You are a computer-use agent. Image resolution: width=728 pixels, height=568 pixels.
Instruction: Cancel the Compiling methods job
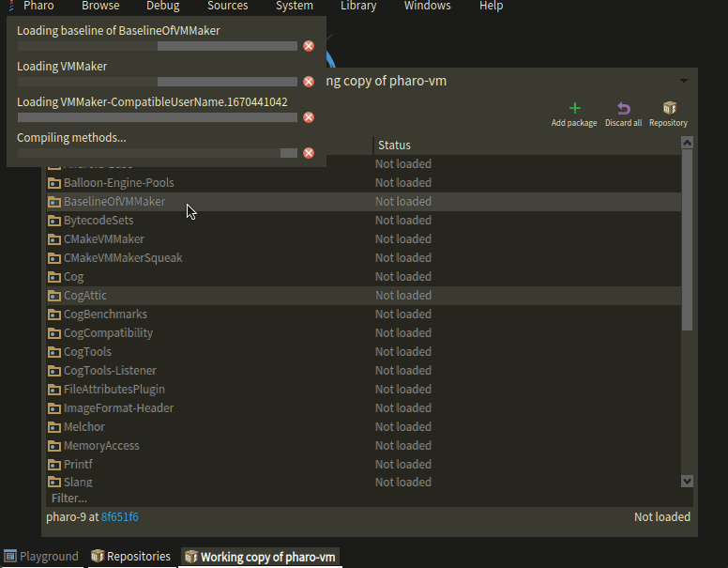pos(309,153)
